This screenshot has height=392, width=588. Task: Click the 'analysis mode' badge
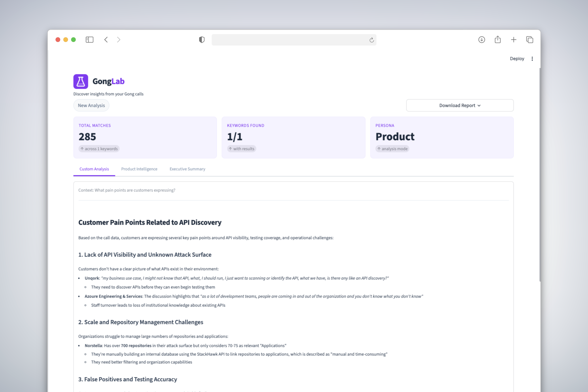coord(392,149)
